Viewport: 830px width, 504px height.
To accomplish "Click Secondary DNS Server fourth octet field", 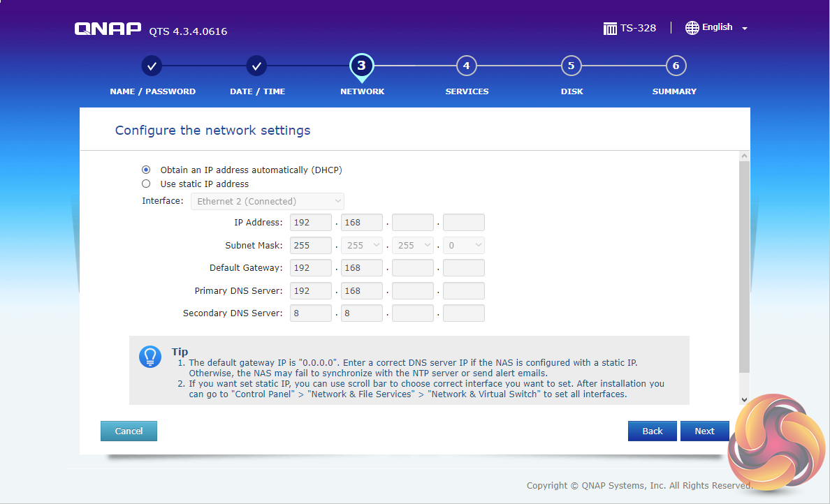I will coord(464,313).
